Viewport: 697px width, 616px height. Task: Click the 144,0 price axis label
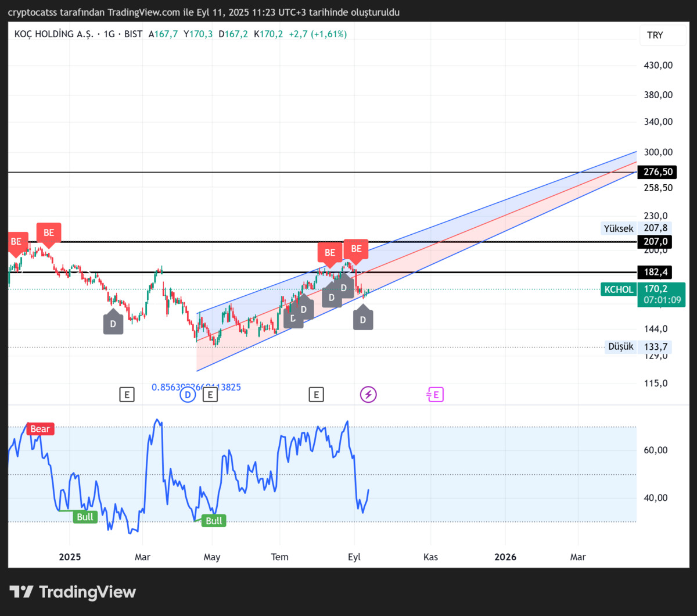pyautogui.click(x=656, y=328)
